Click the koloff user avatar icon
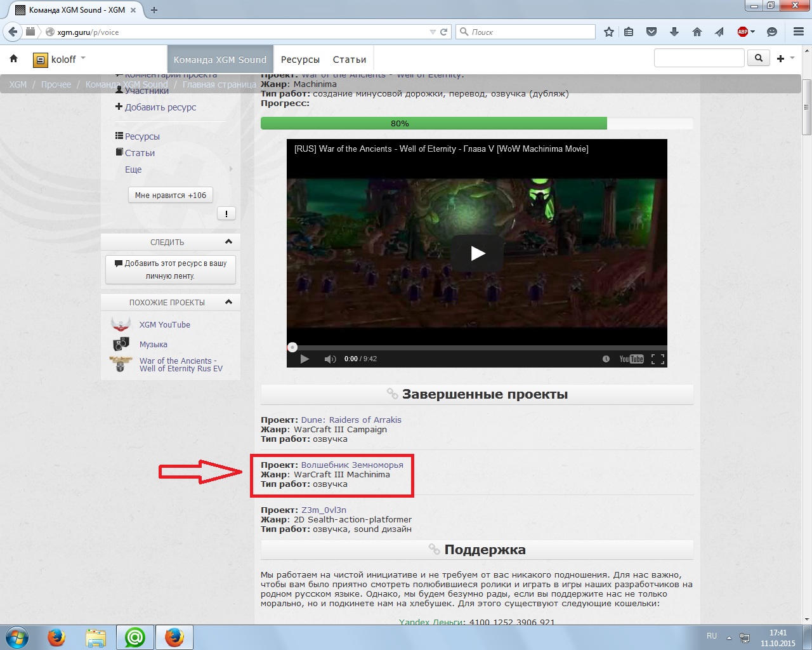 tap(41, 60)
